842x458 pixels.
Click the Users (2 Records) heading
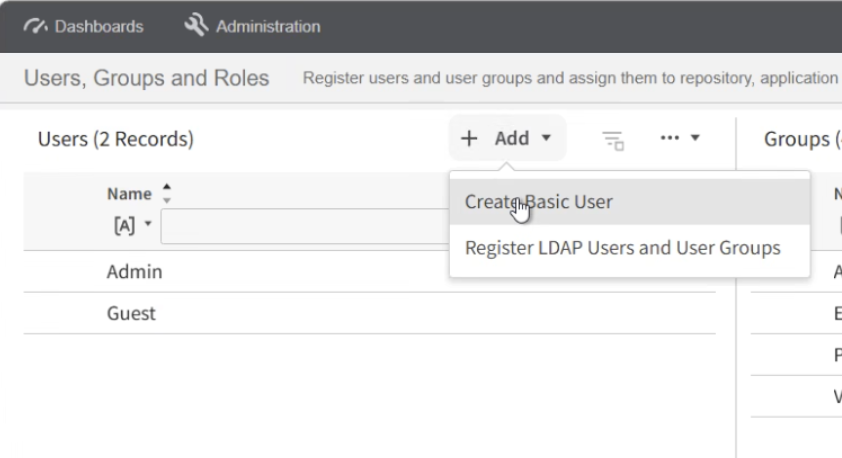pyautogui.click(x=115, y=139)
